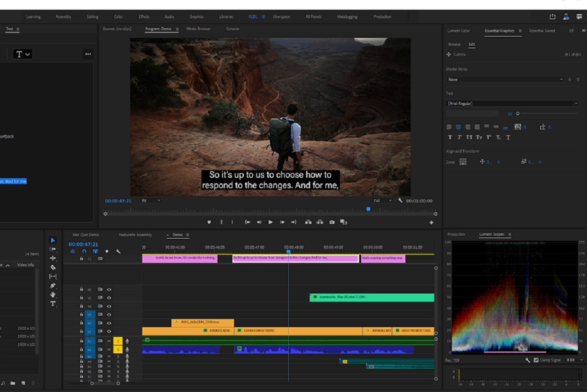Select the Razor tool in the toolbar
Screen dimensions: 587x392
53,267
